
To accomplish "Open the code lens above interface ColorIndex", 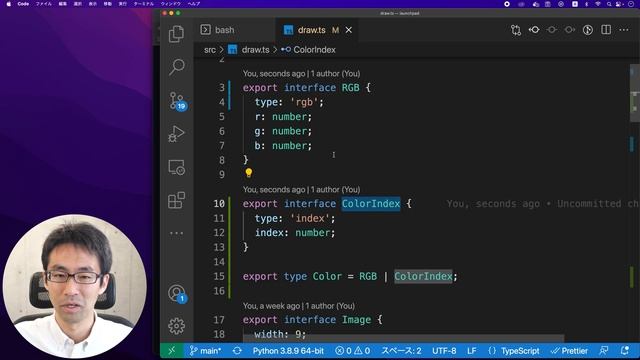I will tap(301, 189).
